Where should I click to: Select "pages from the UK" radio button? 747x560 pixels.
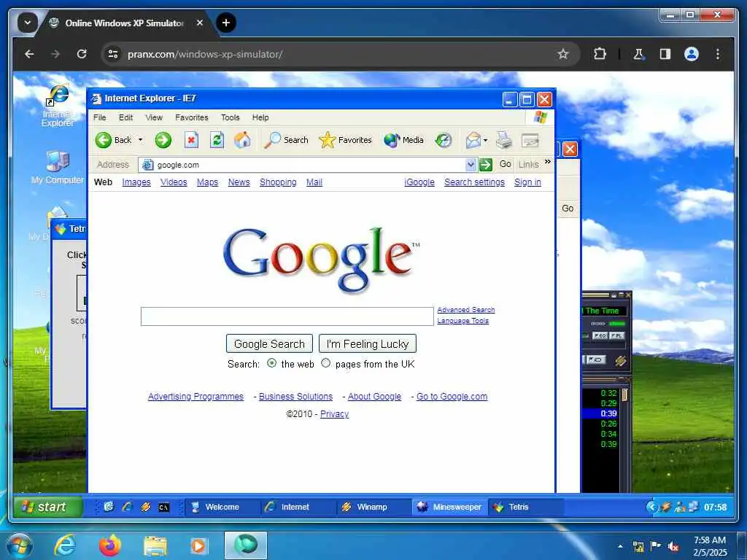click(x=325, y=363)
